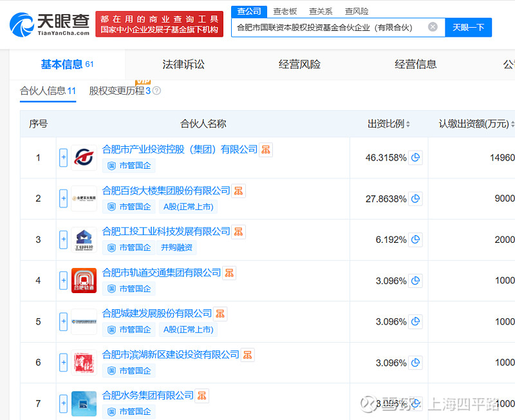This screenshot has width=515, height=420.
Task: Open the 基本信息 section tab
Action: coord(68,64)
